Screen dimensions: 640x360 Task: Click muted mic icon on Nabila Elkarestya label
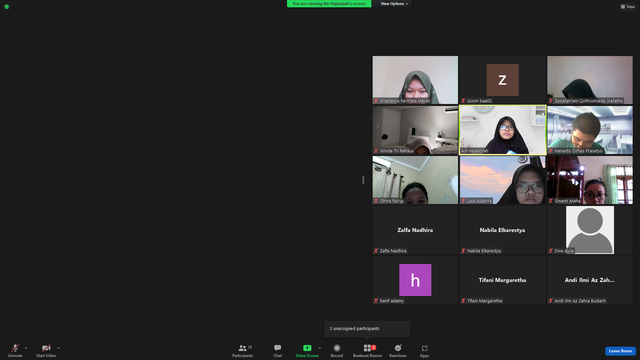tap(463, 251)
